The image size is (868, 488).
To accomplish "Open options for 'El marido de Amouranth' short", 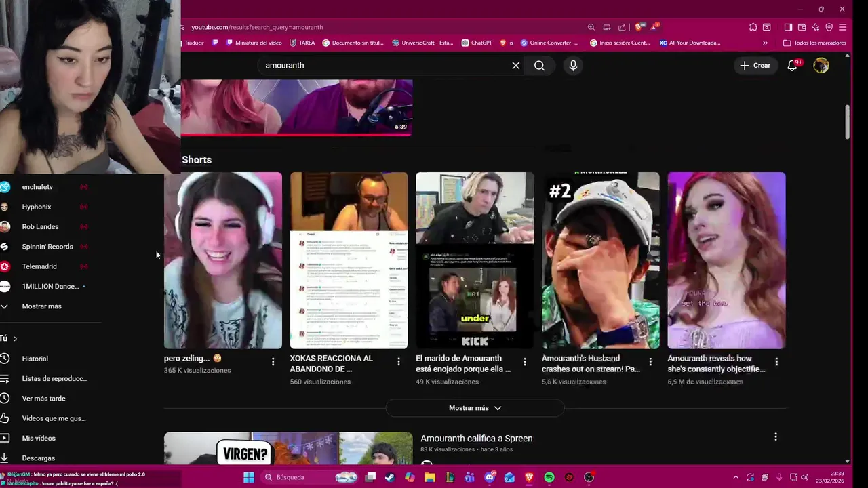I will 525,362.
